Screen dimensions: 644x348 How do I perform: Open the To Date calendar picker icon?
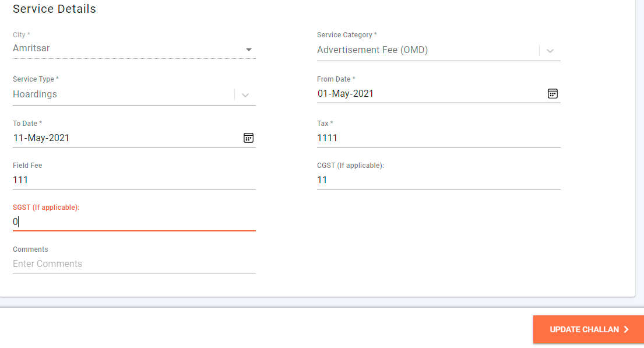coord(248,138)
